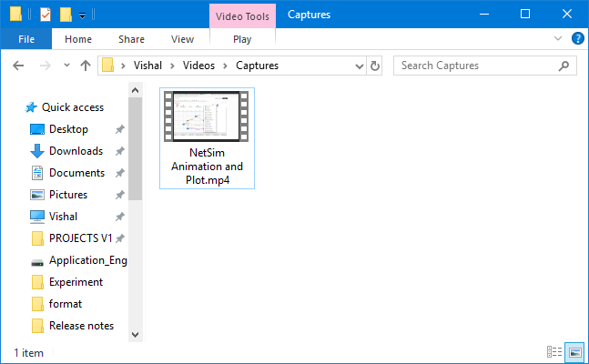
Task: Select Quick access in navigation pane
Action: tap(73, 107)
